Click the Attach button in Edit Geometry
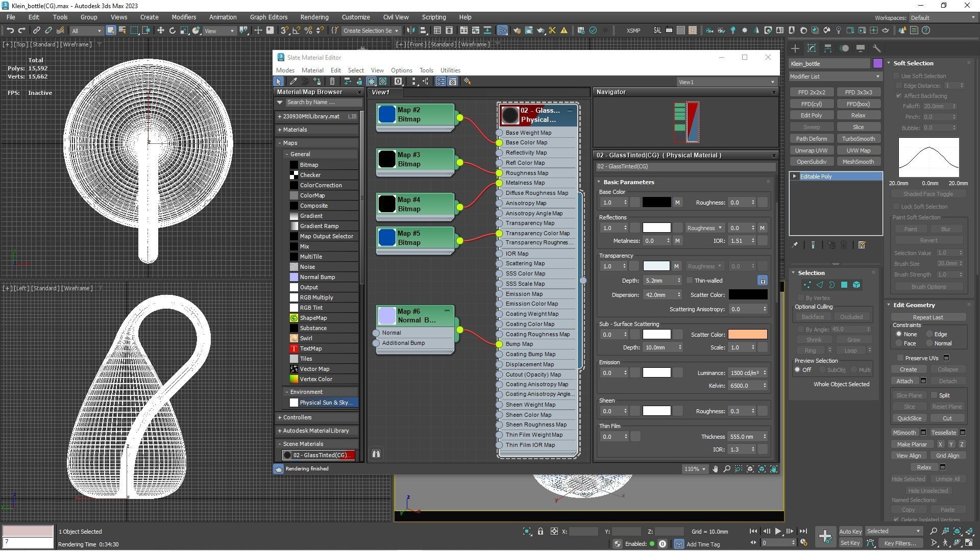 pos(904,381)
